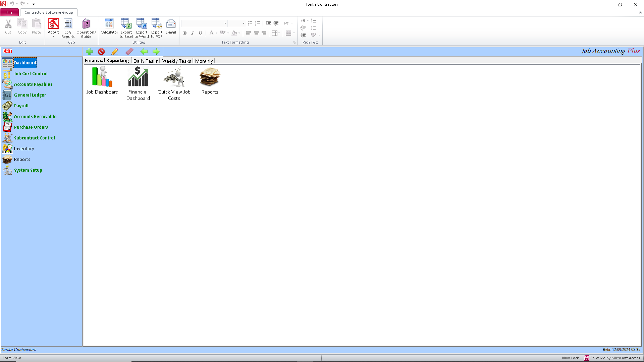The height and width of the screenshot is (362, 644).
Task: Open the Financial Dashboard
Action: coord(138,77)
